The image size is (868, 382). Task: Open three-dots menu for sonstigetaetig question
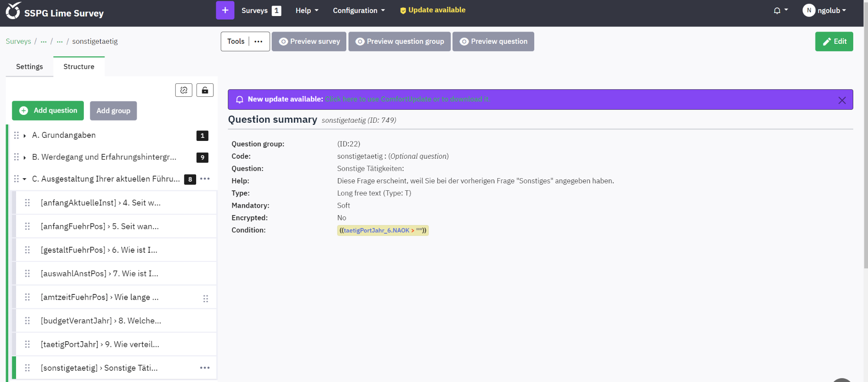pos(205,368)
